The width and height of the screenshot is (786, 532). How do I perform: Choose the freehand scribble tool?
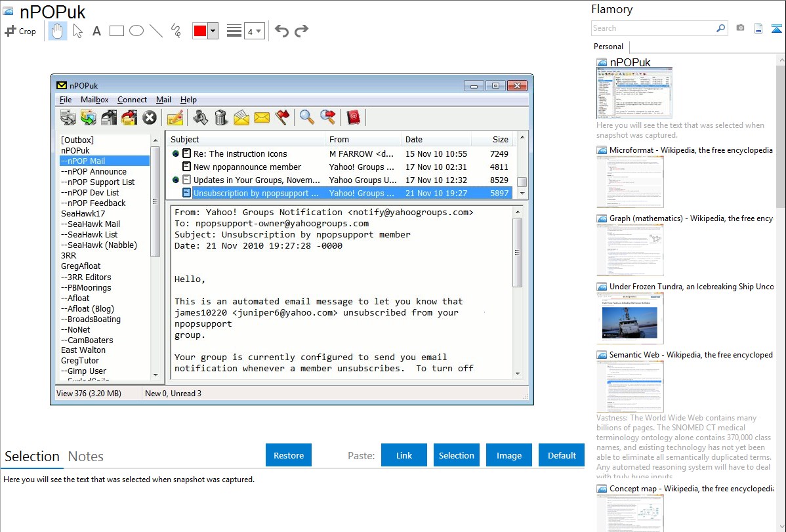176,31
